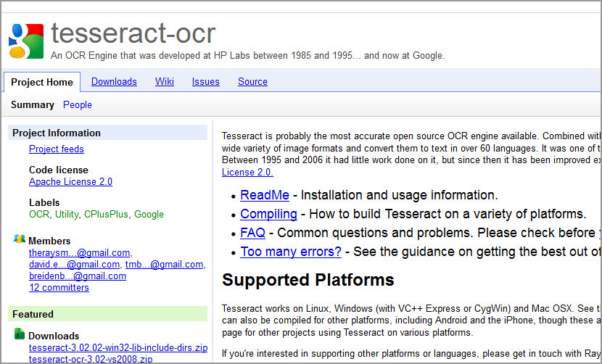Click the project description under the title
The width and height of the screenshot is (602, 364).
click(x=247, y=56)
